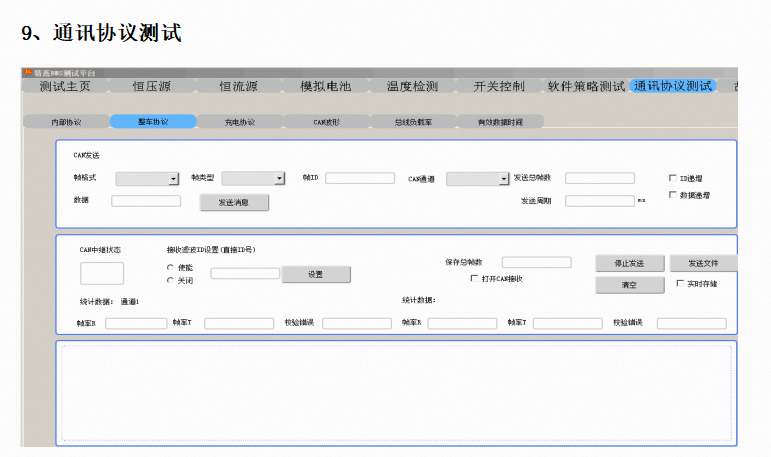Select the 使能 radio button
This screenshot has width=771, height=457.
click(x=170, y=267)
